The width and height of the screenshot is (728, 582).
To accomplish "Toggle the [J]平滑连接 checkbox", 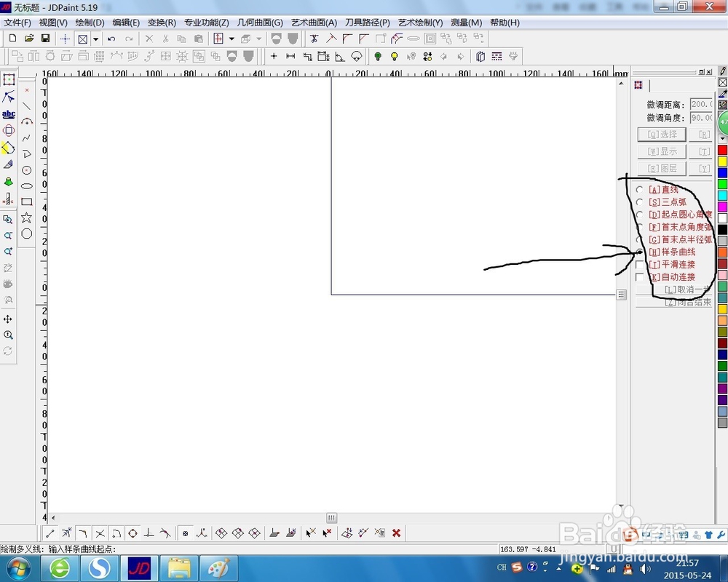I will pos(639,265).
